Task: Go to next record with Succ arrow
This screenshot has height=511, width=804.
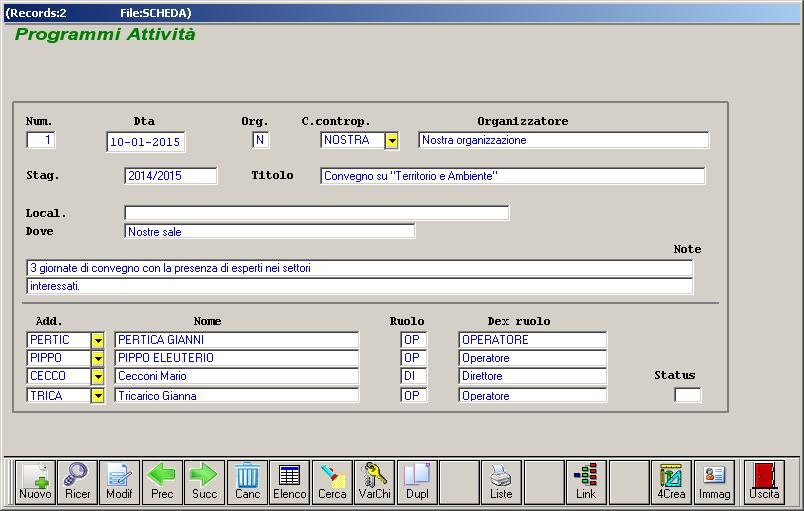Action: pyautogui.click(x=205, y=482)
